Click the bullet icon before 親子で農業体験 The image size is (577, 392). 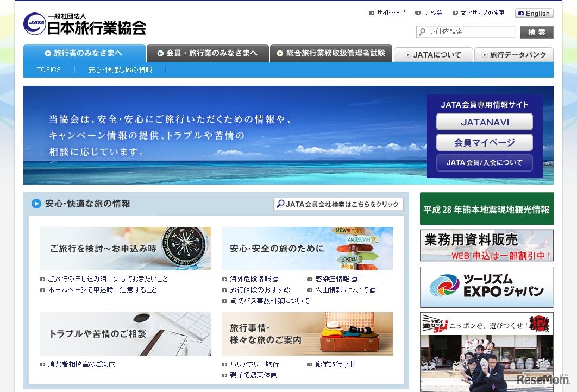224,376
